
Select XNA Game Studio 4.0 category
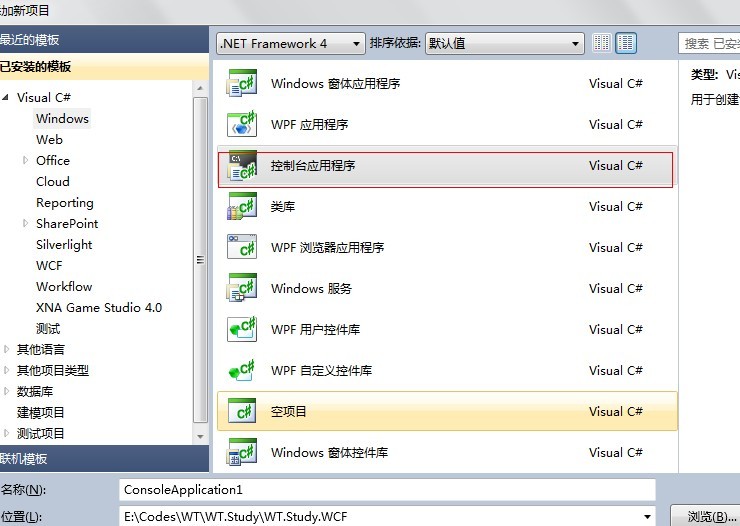click(x=99, y=308)
